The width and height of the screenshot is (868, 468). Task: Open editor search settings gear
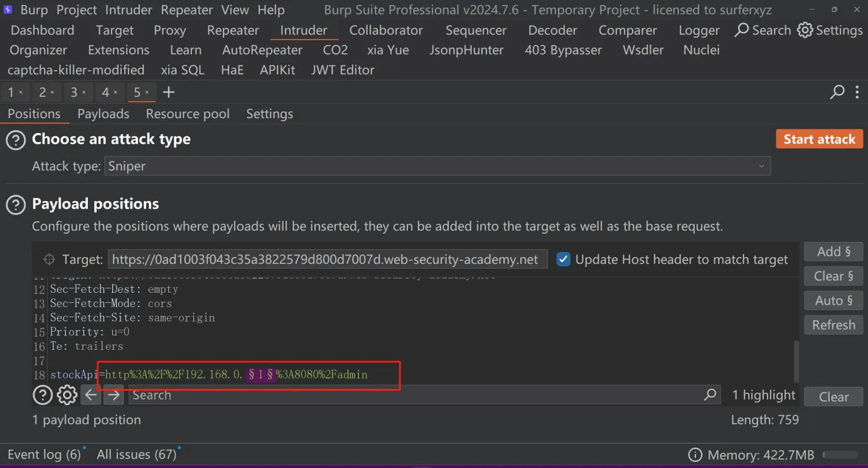[67, 395]
